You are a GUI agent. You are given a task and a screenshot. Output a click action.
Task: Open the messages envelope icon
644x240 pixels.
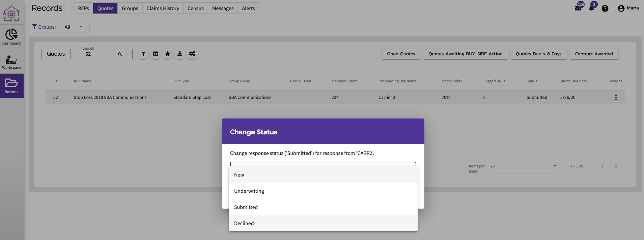tap(578, 8)
